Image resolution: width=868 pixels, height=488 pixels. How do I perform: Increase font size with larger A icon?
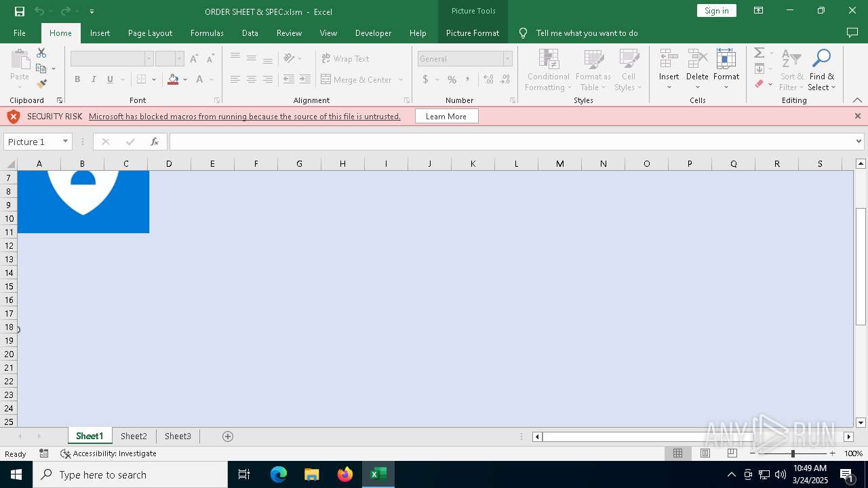click(x=194, y=59)
